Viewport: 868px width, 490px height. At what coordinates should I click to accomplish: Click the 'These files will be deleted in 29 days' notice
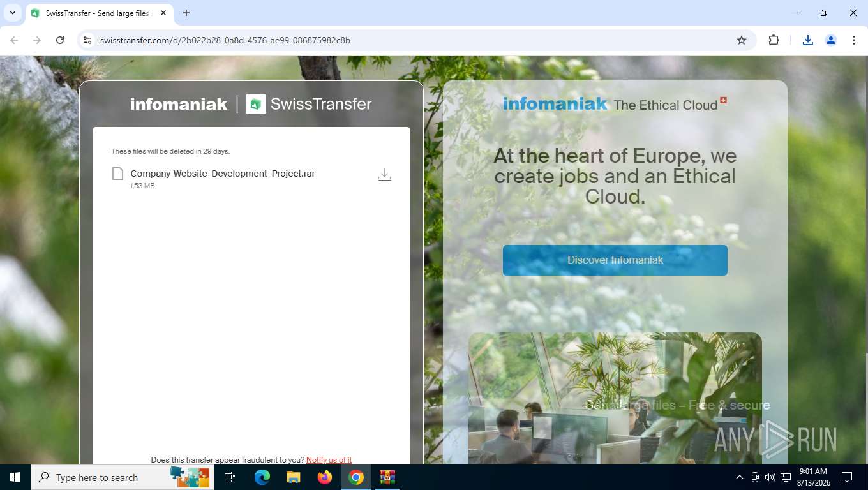pos(170,151)
